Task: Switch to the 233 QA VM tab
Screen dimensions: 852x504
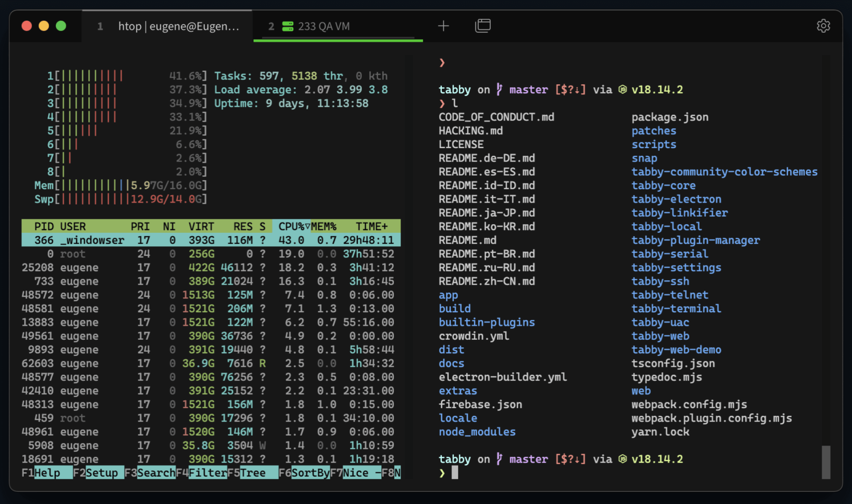Action: (x=324, y=26)
